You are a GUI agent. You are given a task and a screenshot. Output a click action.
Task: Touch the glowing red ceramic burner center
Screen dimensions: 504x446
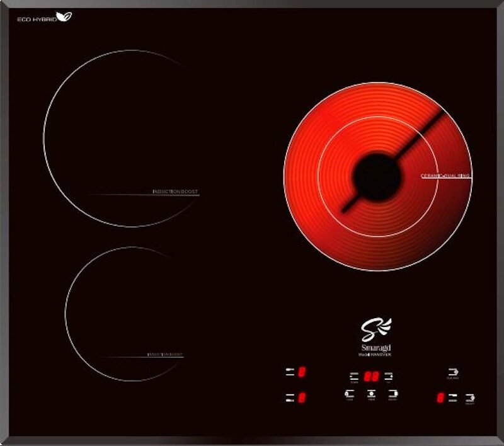(377, 176)
